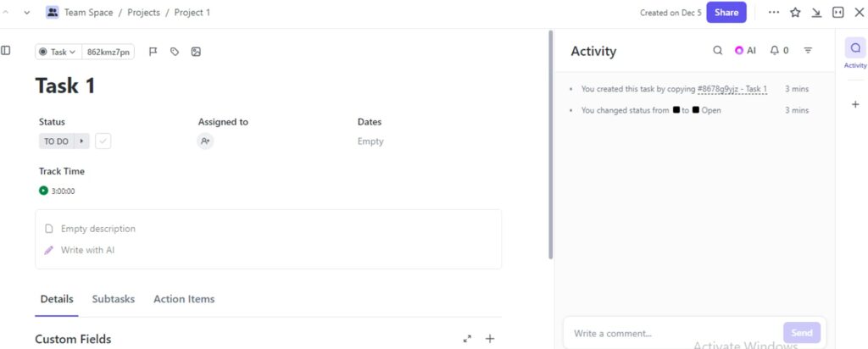Search activity with the magnifier icon
868x349 pixels.
(x=717, y=50)
